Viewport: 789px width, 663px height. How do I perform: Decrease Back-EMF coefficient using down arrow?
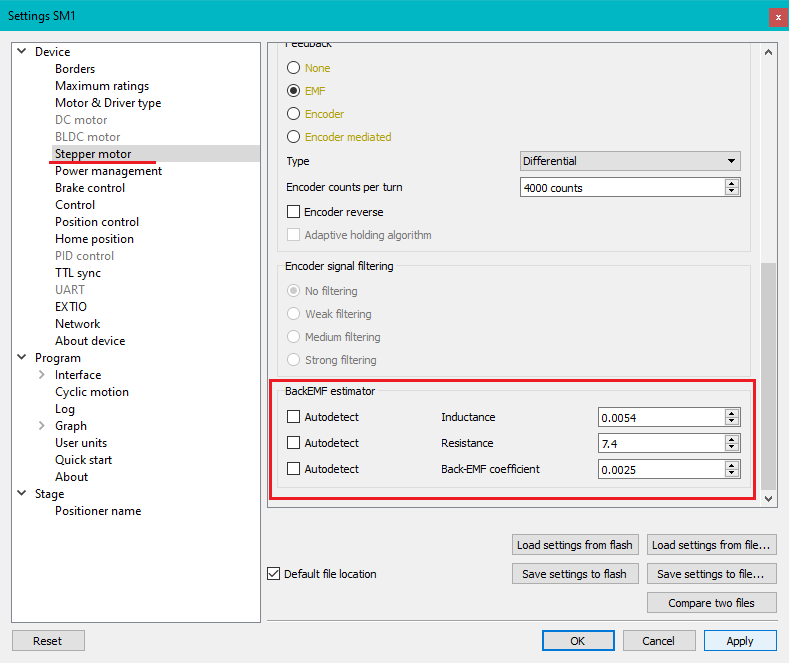732,473
